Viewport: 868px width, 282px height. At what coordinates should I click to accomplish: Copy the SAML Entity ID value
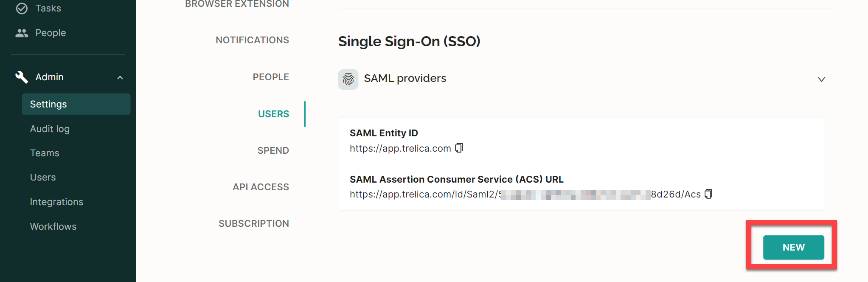pos(459,148)
